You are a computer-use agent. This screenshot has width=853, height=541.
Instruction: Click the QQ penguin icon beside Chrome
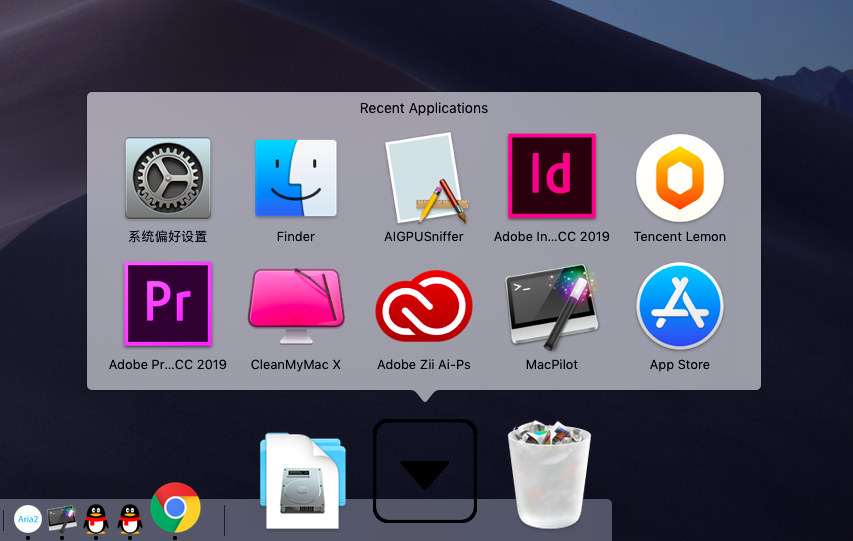130,519
